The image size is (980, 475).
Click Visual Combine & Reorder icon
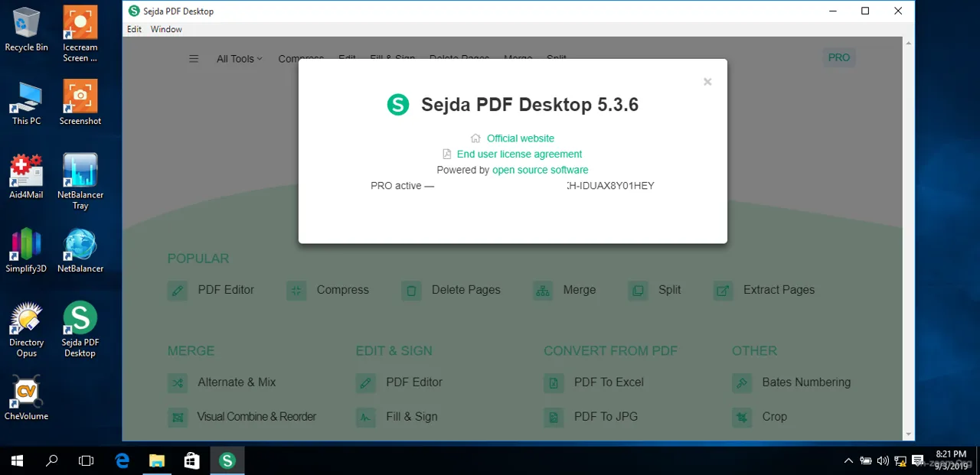(178, 418)
